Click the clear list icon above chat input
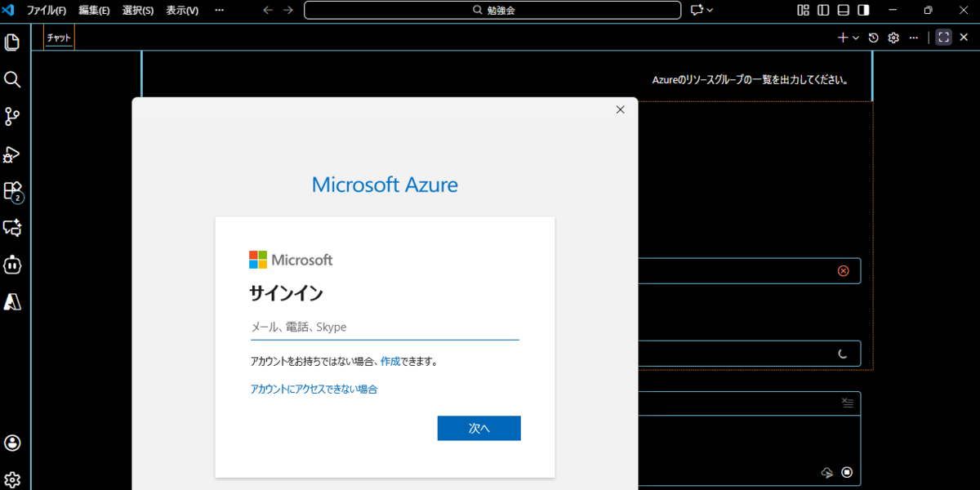The width and height of the screenshot is (980, 490). click(848, 403)
